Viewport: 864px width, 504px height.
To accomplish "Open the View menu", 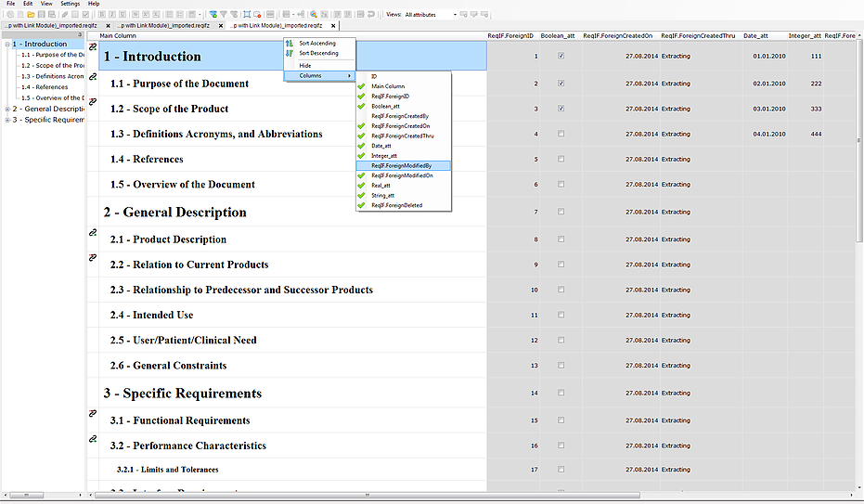I will point(46,4).
